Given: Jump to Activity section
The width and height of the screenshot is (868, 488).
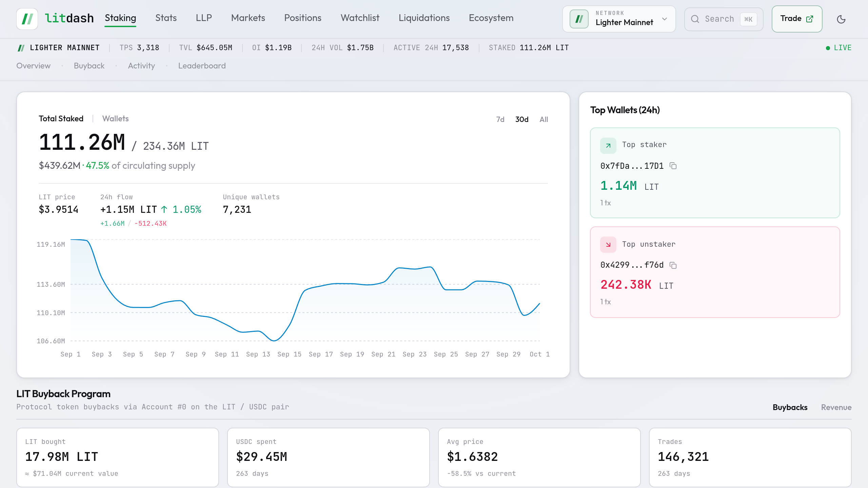Looking at the screenshot, I should click(141, 66).
